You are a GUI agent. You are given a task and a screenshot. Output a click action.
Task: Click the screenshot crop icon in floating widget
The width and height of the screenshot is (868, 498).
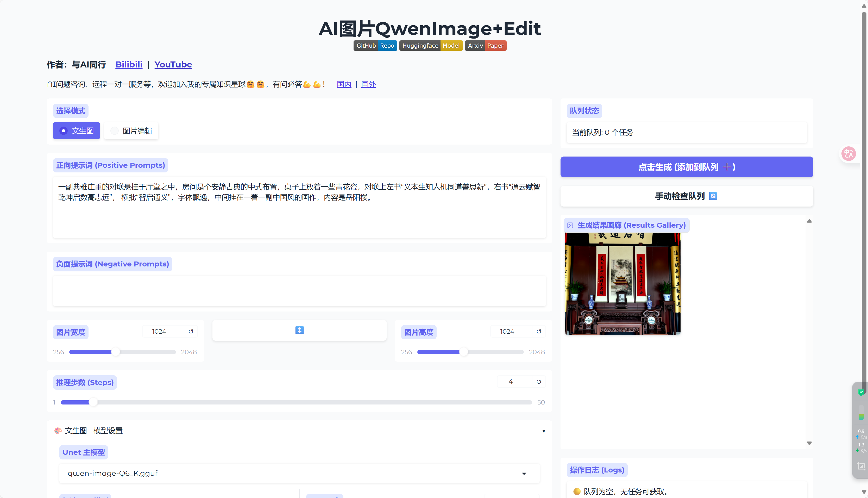click(x=861, y=466)
